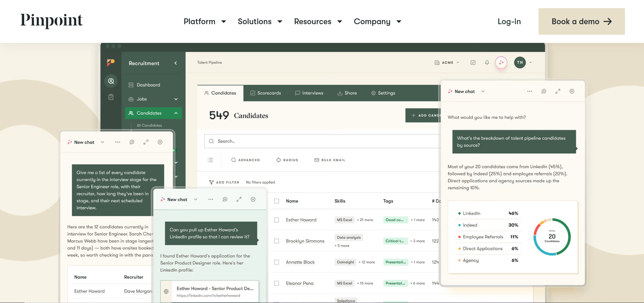Open the Esther Howard LinkedIn profile card
This screenshot has width=644, height=303.
coord(210,291)
